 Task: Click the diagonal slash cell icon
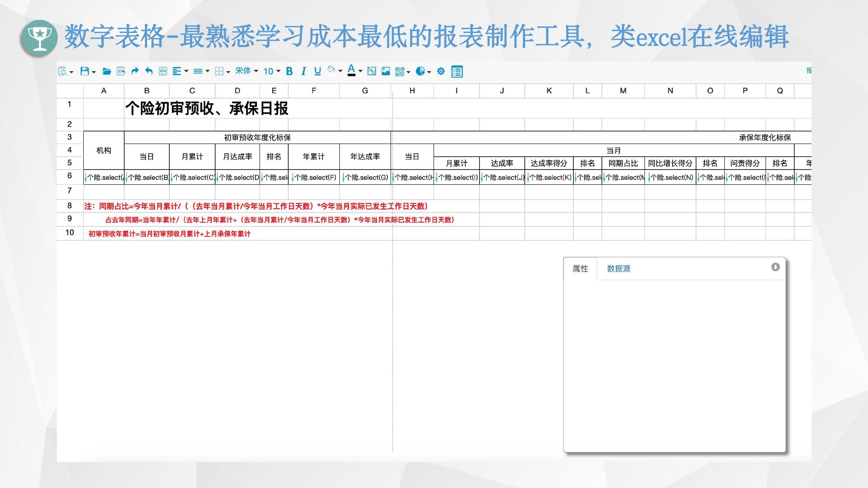click(372, 71)
